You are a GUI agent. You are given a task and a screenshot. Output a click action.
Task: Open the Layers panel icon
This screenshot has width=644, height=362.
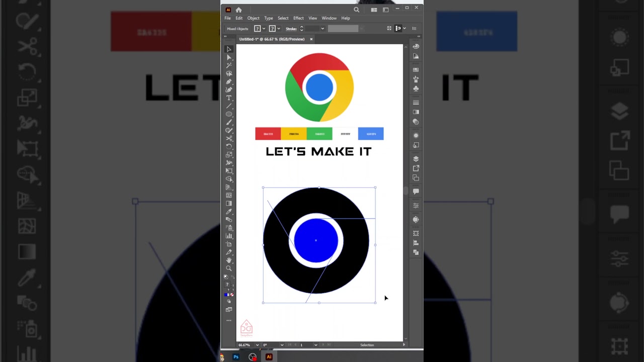416,159
